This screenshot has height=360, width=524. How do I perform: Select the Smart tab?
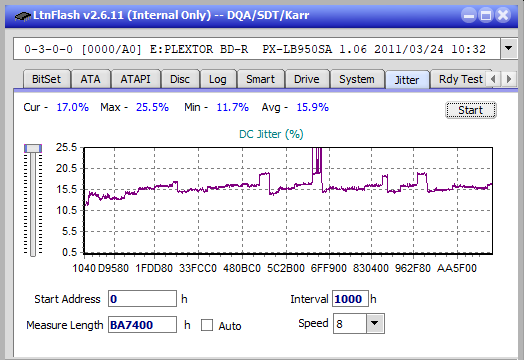click(x=260, y=79)
